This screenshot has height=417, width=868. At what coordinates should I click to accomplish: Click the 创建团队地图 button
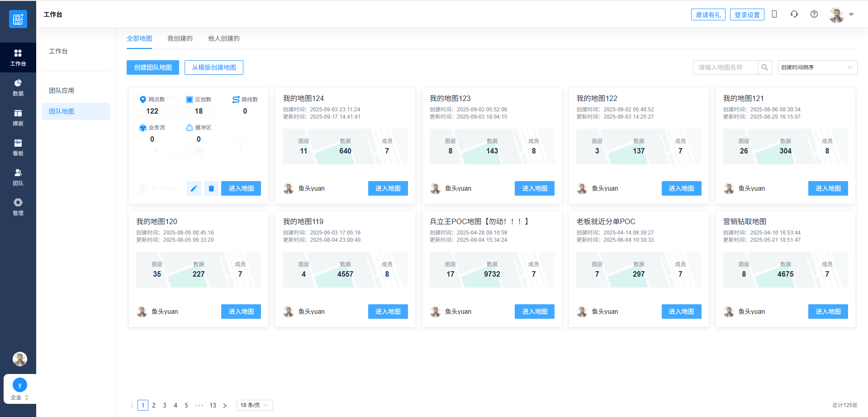(x=153, y=67)
